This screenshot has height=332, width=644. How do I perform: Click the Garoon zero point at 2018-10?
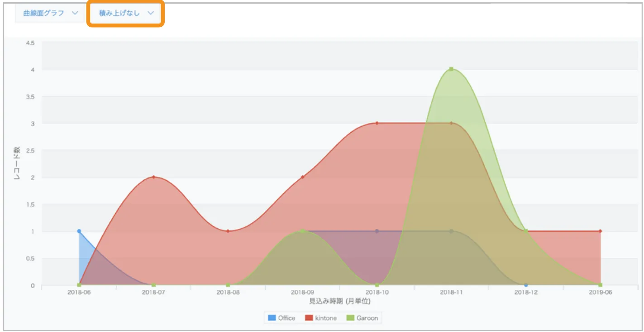[377, 285]
